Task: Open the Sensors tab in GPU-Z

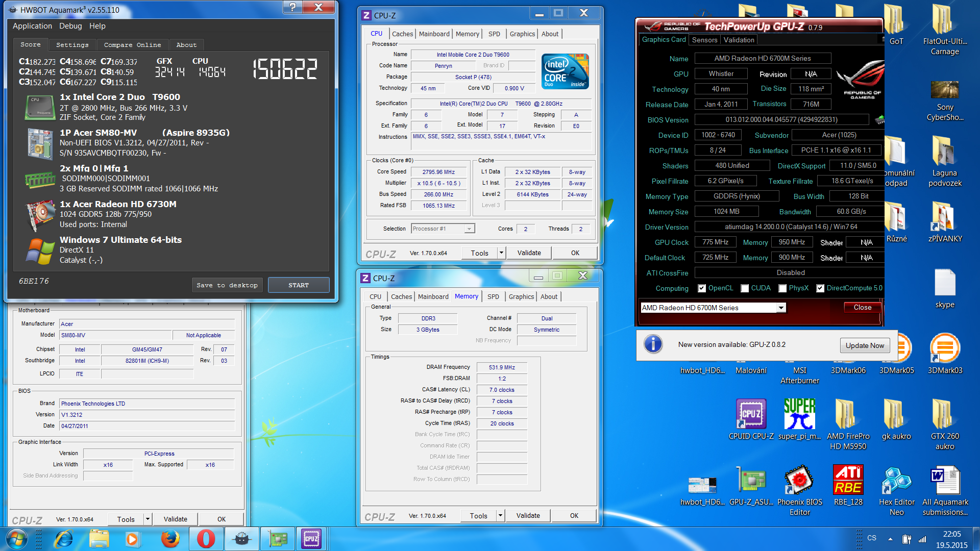Action: tap(704, 40)
